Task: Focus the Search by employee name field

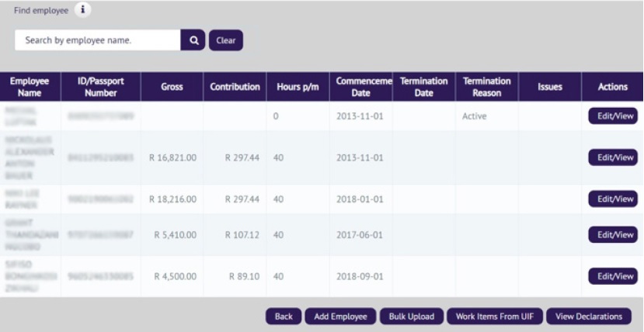Action: click(97, 40)
